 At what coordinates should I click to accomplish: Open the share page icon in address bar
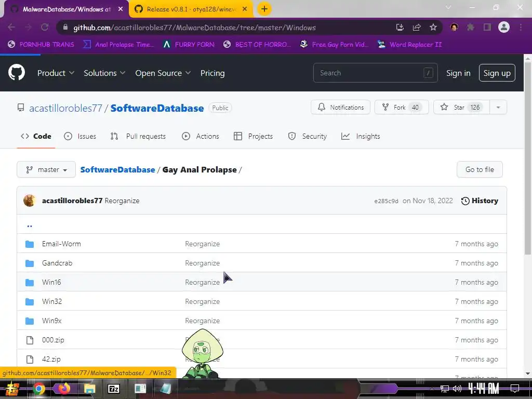pyautogui.click(x=416, y=27)
